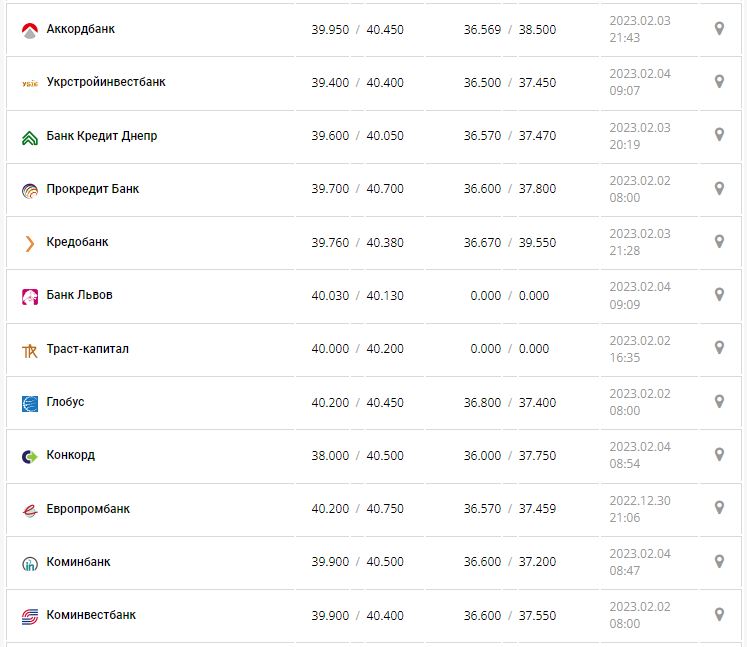Click the Европромбанк logo icon

(x=29, y=510)
